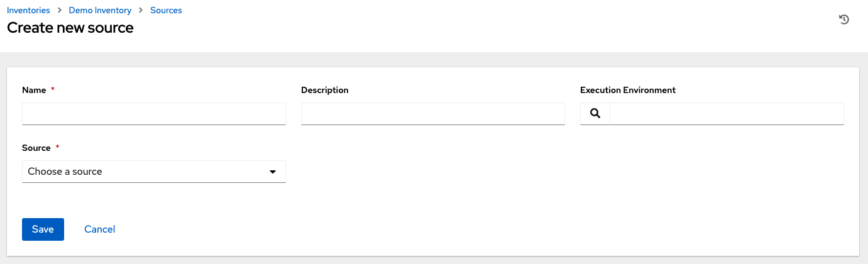Open the activity stream history icon

844,19
